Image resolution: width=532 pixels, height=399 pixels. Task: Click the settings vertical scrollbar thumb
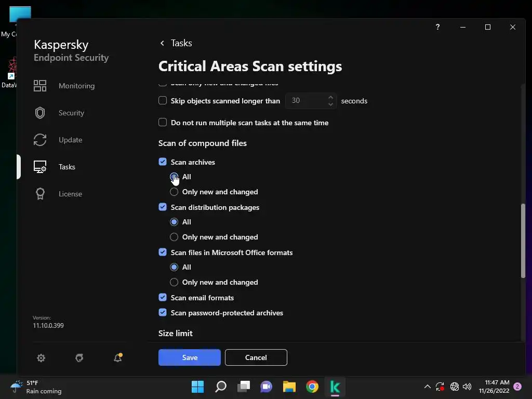pyautogui.click(x=523, y=241)
